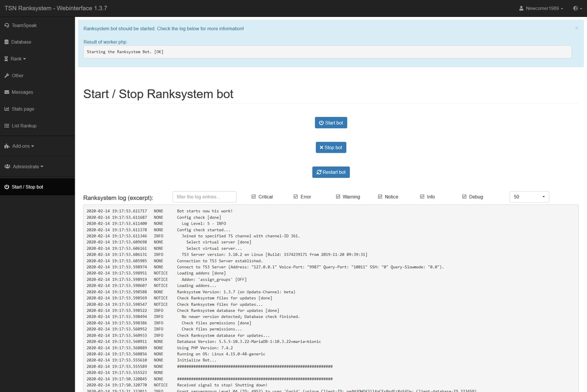Change the log entry count from 50
Screen dimensions: 587x392
point(529,196)
